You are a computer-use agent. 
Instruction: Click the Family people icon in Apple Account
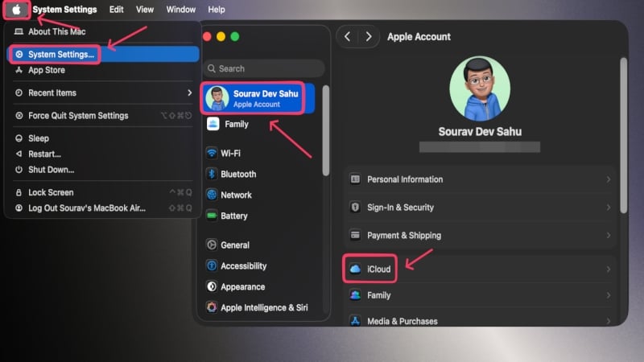(355, 295)
